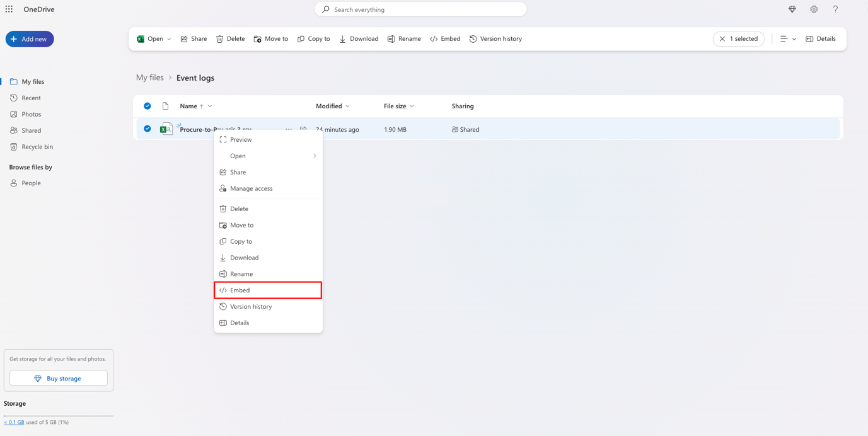Toggle the select-all checkbox in header
This screenshot has width=868, height=436.
point(148,106)
